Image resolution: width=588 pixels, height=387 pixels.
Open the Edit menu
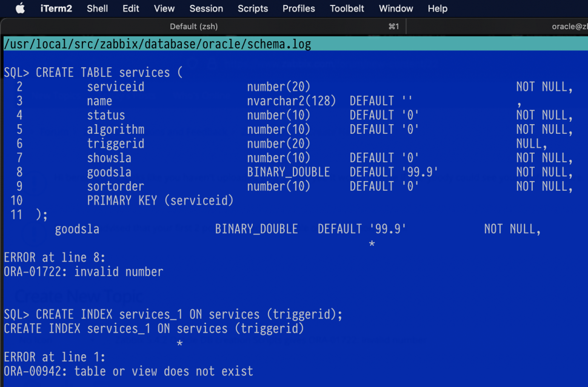point(131,8)
